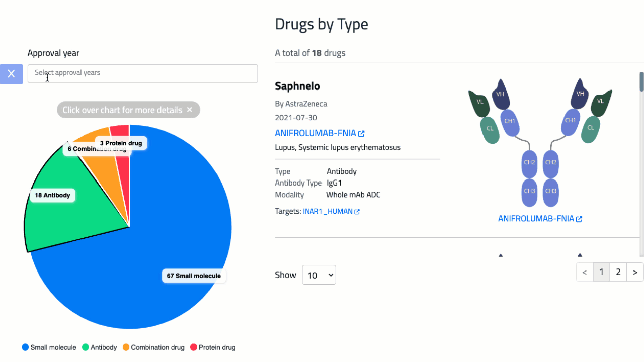The height and width of the screenshot is (362, 644).
Task: Go to page 2 of drug results
Action: pos(618,271)
